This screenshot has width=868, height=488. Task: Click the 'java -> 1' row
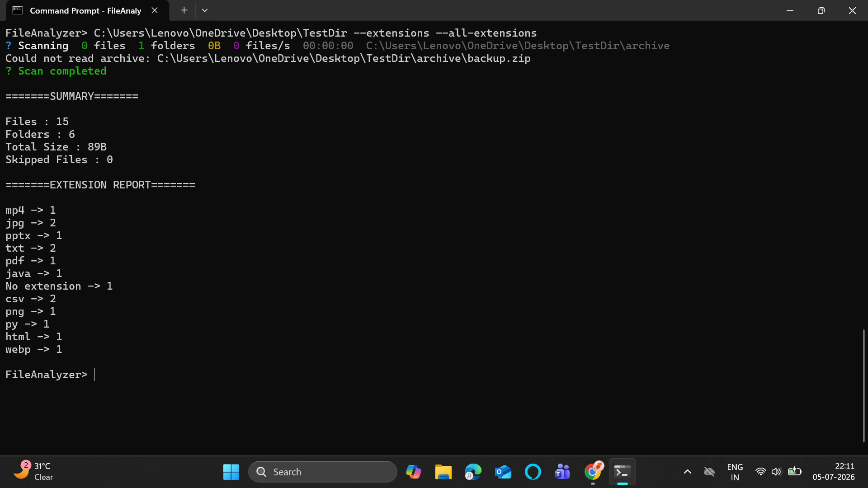click(x=34, y=273)
